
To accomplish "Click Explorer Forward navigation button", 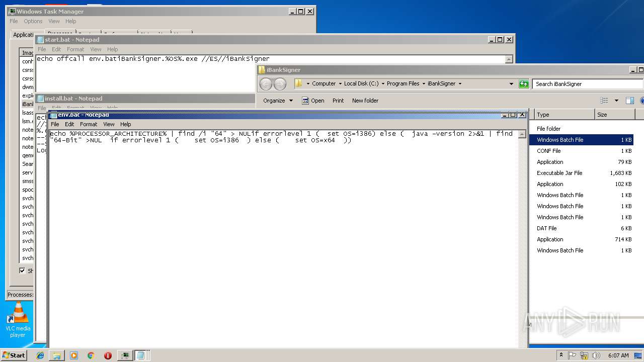I will click(280, 84).
